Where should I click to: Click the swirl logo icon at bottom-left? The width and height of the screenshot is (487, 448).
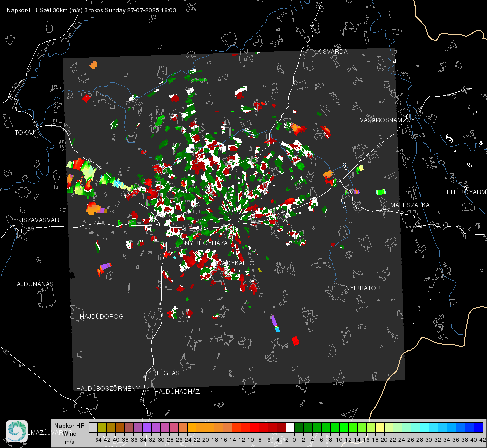click(x=17, y=431)
